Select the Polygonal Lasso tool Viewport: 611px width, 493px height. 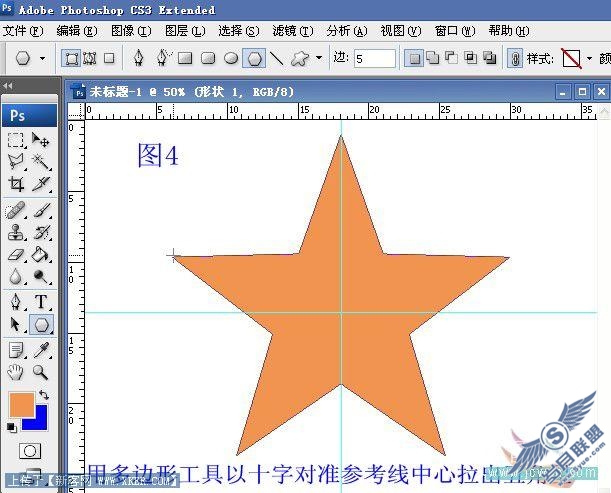[16, 161]
